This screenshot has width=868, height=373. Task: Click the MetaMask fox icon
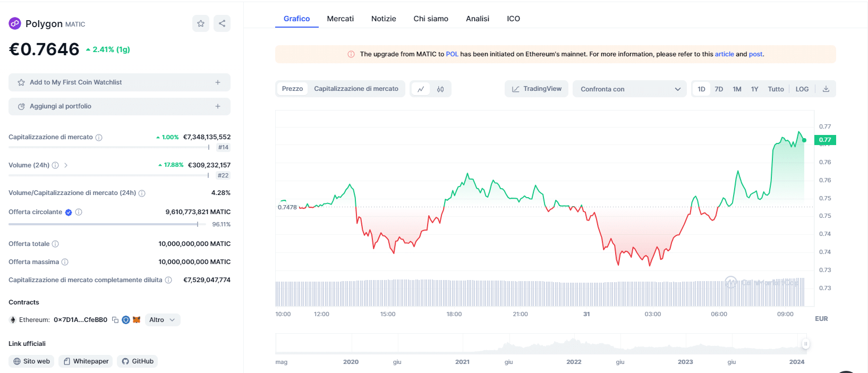pos(137,320)
